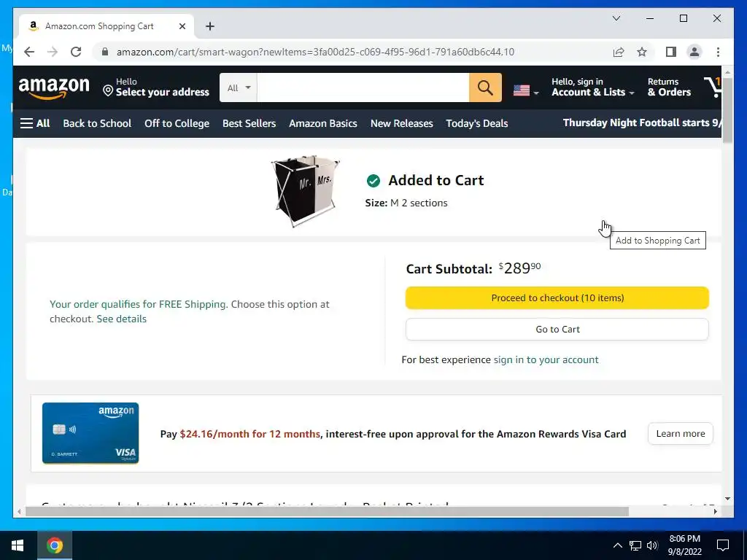747x560 pixels.
Task: Share this page icon in address bar
Action: coord(619,52)
